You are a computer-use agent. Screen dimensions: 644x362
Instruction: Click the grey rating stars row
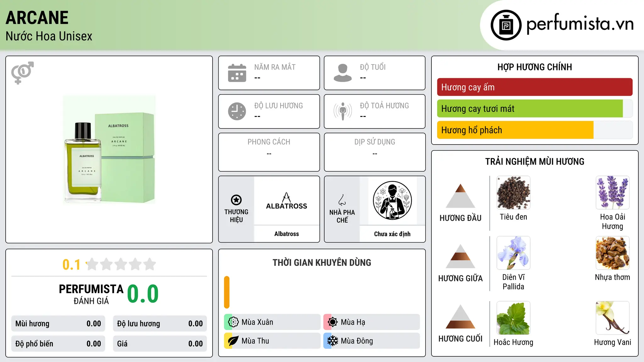coord(121,264)
